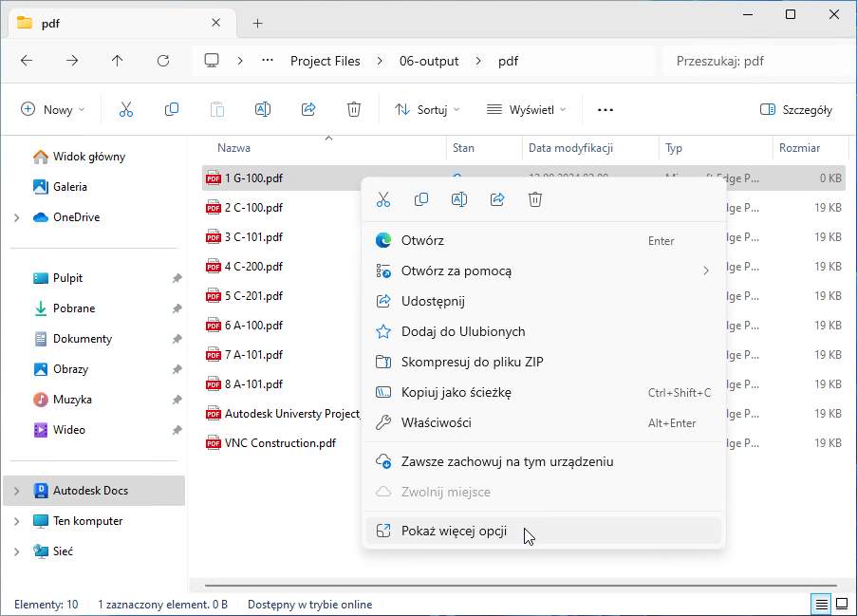The image size is (857, 616).
Task: Go forward with the right arrow
Action: click(x=71, y=61)
